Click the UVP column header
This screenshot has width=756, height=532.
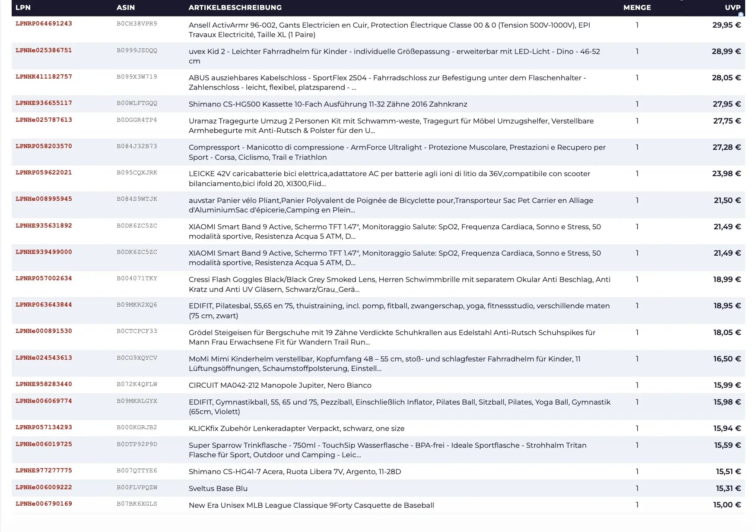pos(732,7)
